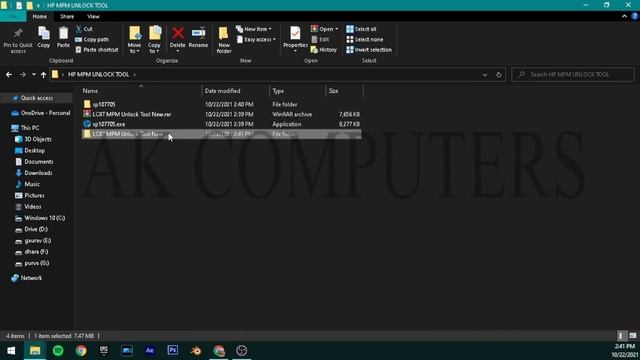Open the Copy to menu
Image resolution: width=640 pixels, height=360 pixels.
(154, 40)
